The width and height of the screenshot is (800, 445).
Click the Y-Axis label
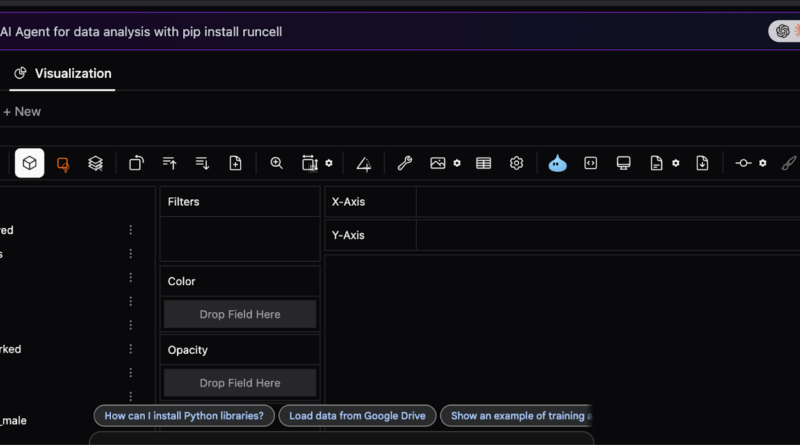pyautogui.click(x=348, y=235)
